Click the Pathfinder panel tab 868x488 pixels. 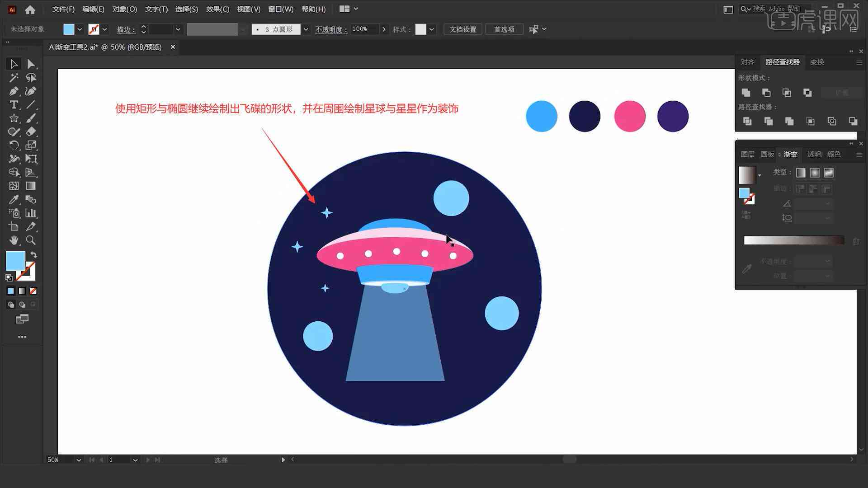pos(783,62)
